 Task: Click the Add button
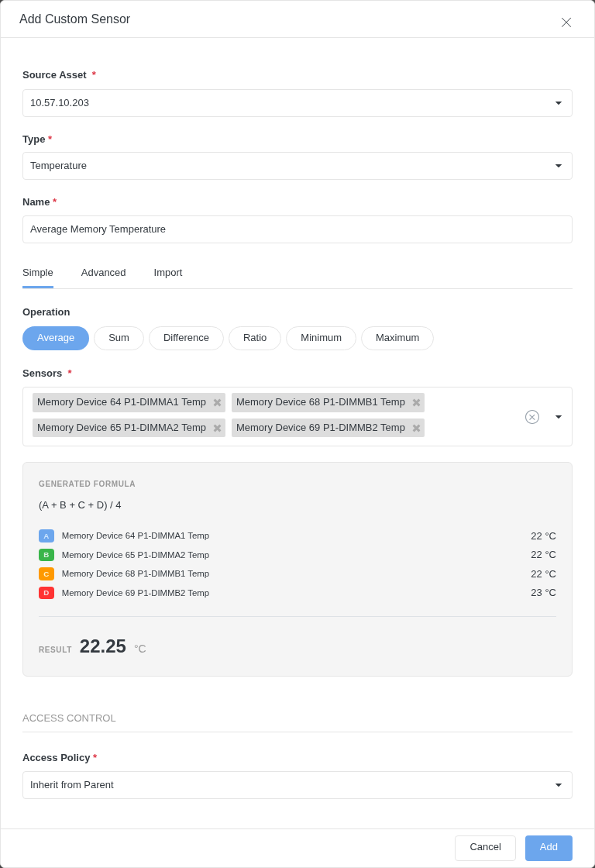click(x=549, y=848)
